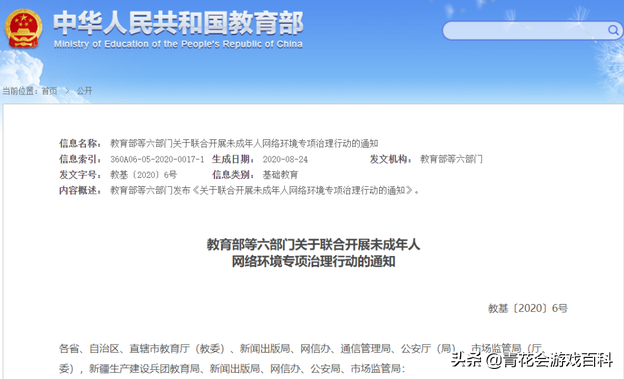
Task: Click the search magnifier icon
Action: (613, 30)
